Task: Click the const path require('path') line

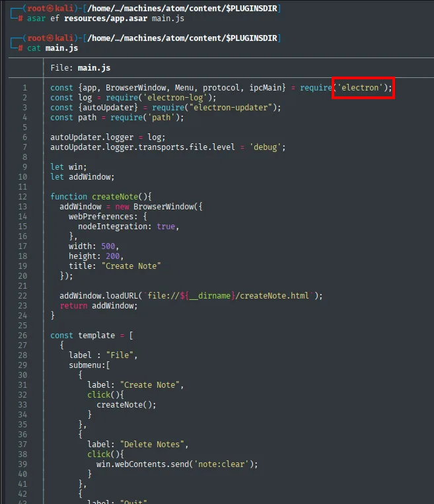Action: point(117,118)
